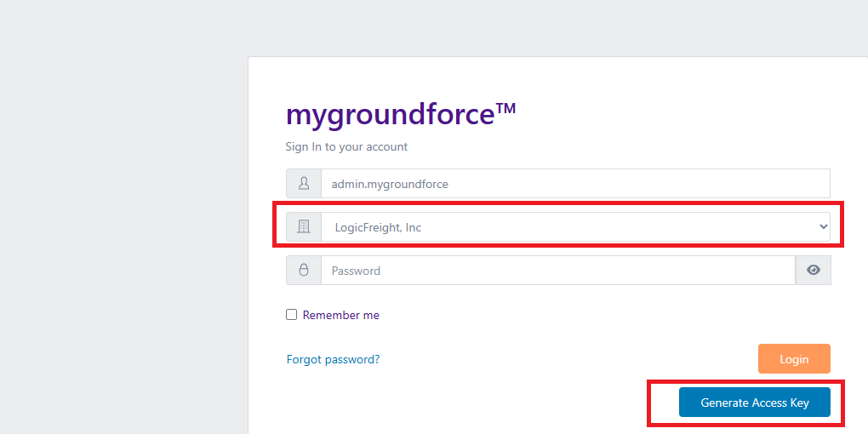Click the building icon beside company dropdown
Image resolution: width=868 pixels, height=434 pixels.
(x=303, y=226)
